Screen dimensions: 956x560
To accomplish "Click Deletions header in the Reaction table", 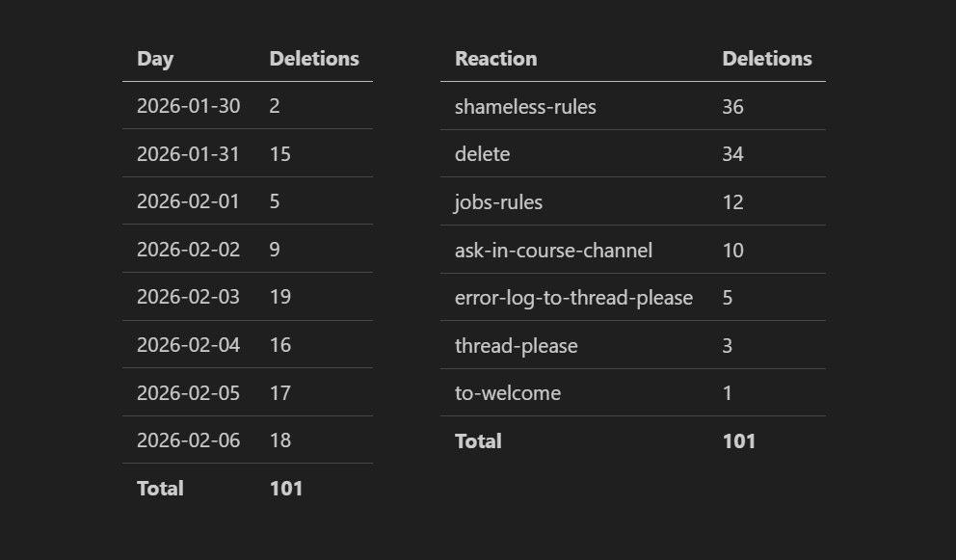I will pyautogui.click(x=767, y=59).
